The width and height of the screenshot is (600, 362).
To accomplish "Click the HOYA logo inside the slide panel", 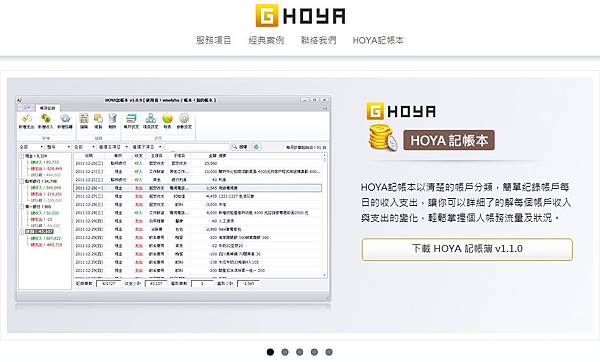I will click(x=401, y=111).
